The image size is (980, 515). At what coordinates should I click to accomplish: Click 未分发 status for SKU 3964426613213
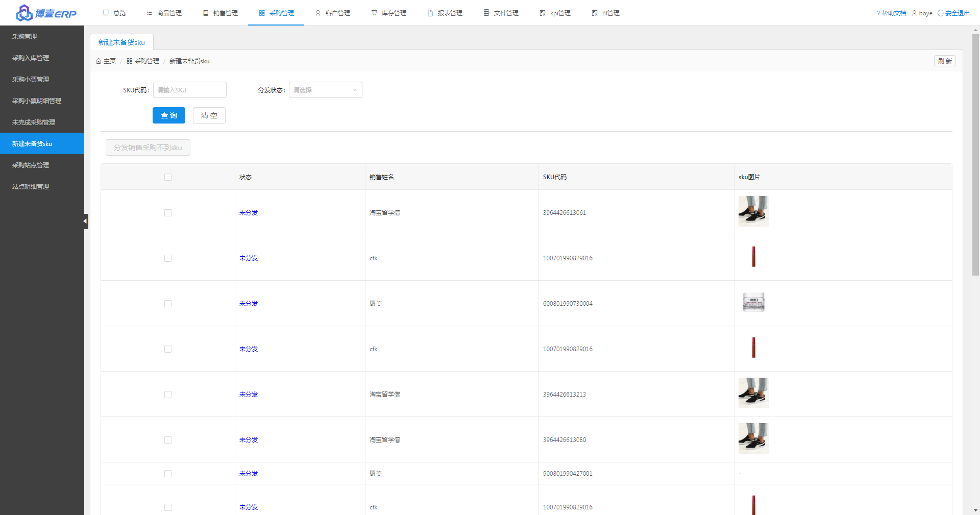249,395
